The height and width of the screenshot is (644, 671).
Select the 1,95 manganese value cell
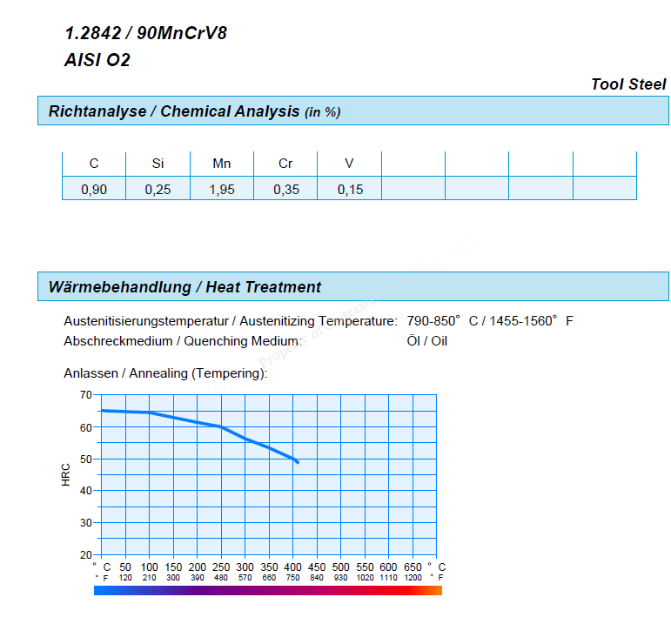(221, 190)
